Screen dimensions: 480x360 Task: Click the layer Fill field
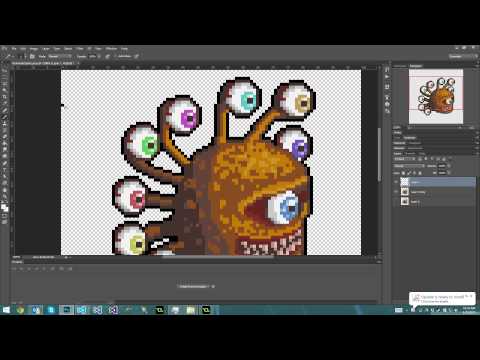pyautogui.click(x=442, y=173)
